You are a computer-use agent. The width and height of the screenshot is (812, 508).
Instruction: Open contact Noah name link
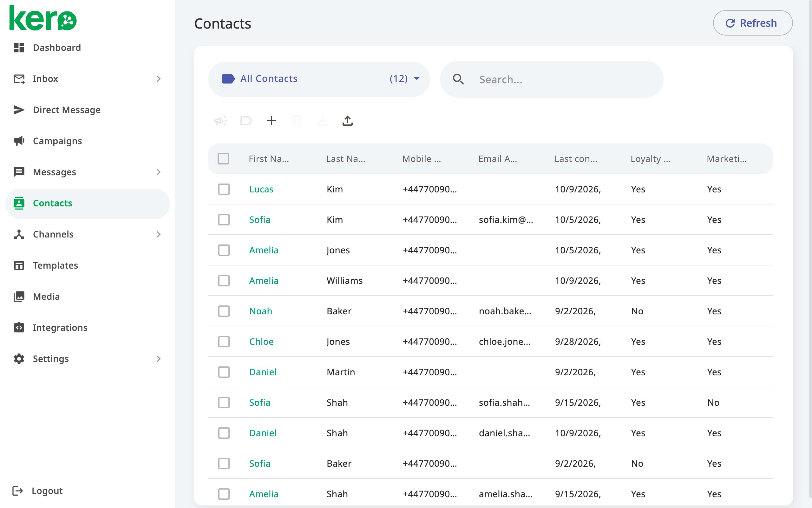[x=260, y=311]
